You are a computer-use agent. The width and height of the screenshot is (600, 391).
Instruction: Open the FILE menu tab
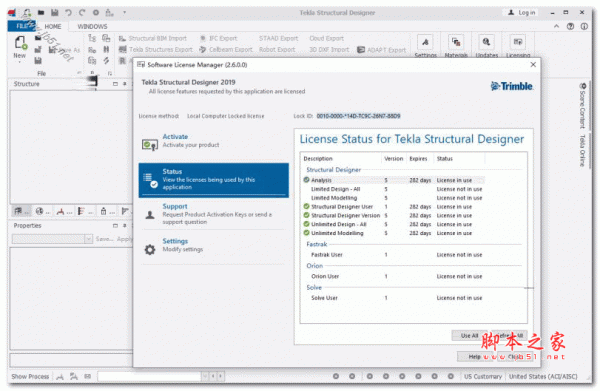click(x=22, y=26)
